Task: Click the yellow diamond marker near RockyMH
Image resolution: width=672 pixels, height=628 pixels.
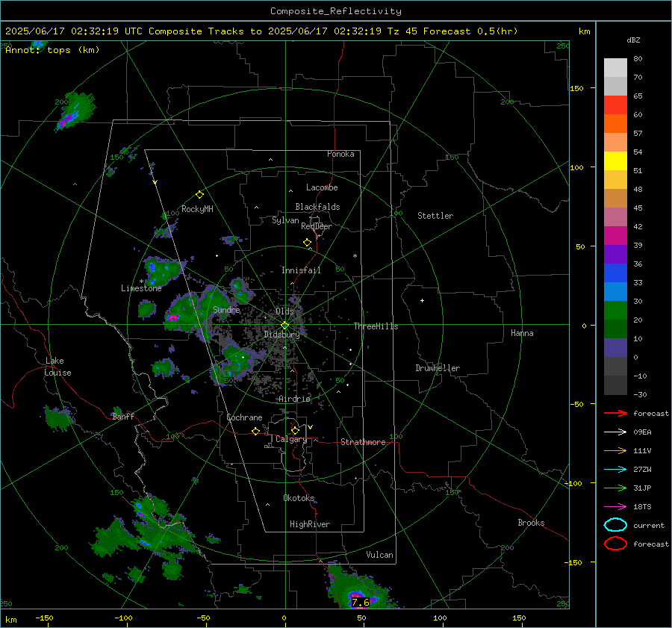Action: (199, 195)
